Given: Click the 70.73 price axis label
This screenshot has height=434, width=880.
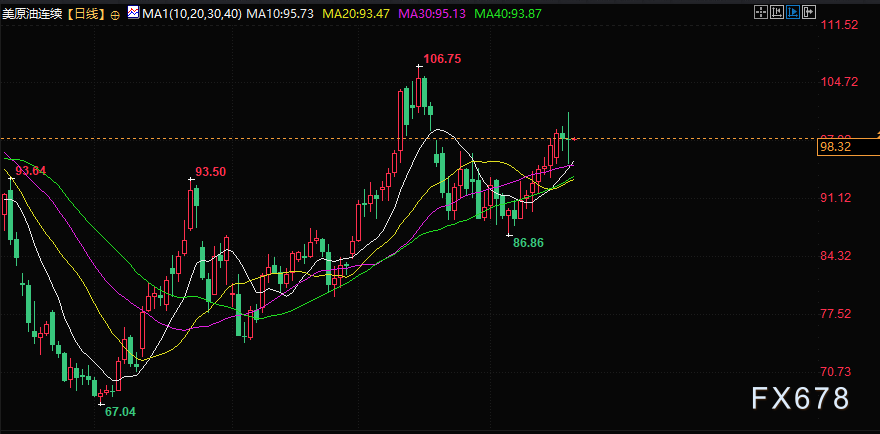Looking at the screenshot, I should (x=838, y=371).
